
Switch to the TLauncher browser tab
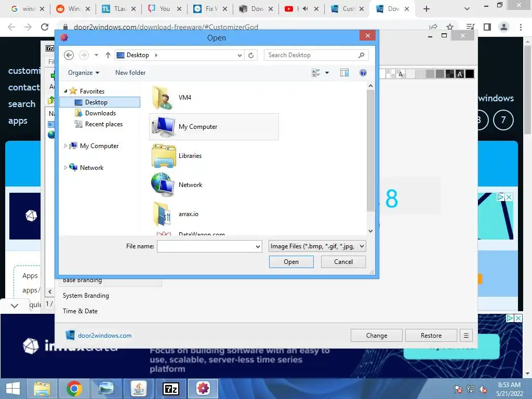(x=118, y=9)
